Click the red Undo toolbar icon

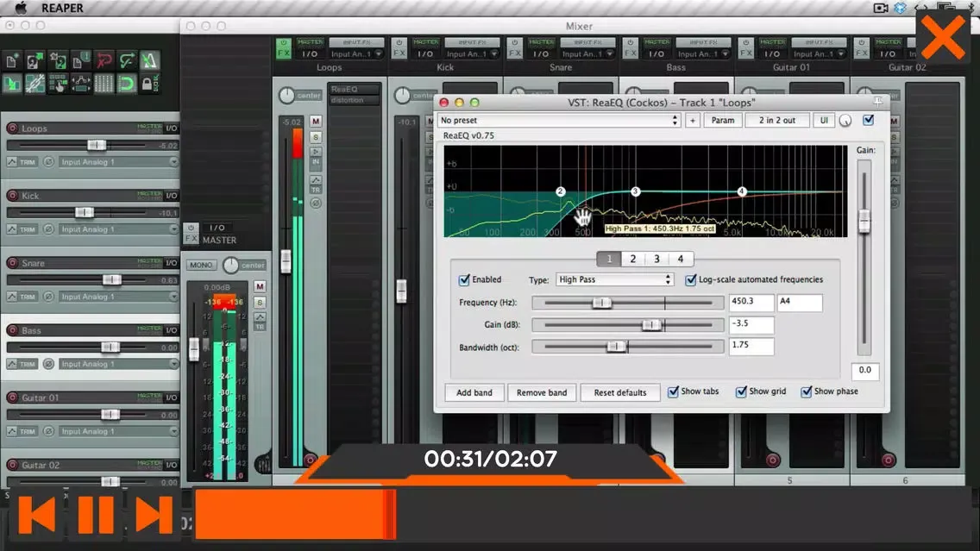click(104, 60)
